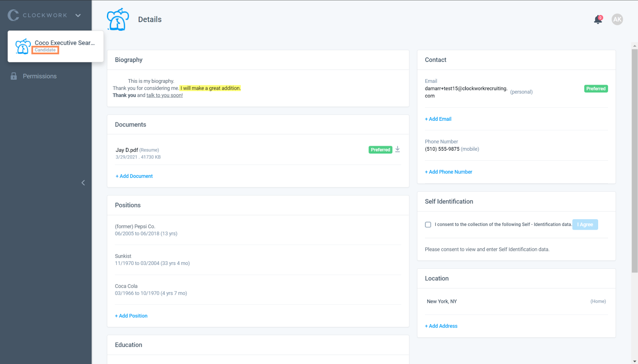The width and height of the screenshot is (638, 364).
Task: Click the Preferred badge next to email
Action: click(596, 89)
